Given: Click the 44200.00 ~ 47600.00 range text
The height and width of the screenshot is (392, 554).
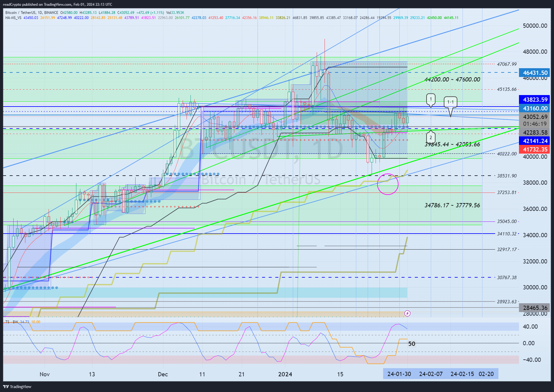Looking at the screenshot, I should coord(452,79).
